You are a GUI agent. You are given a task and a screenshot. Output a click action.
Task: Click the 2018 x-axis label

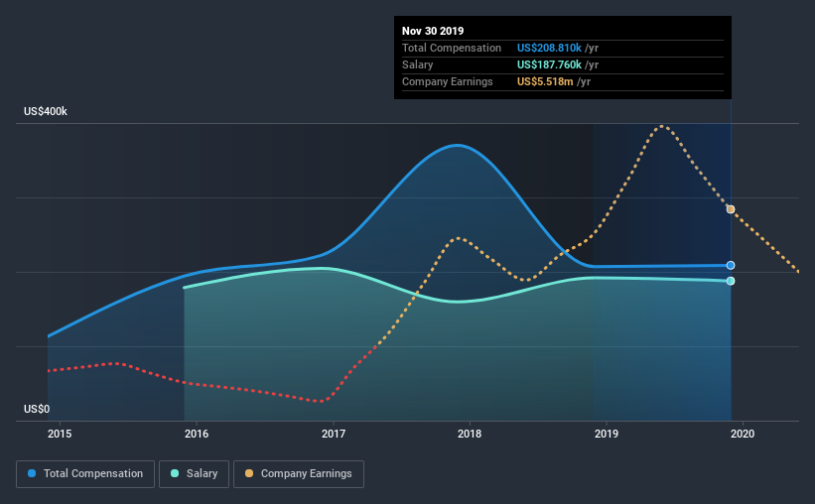[470, 434]
